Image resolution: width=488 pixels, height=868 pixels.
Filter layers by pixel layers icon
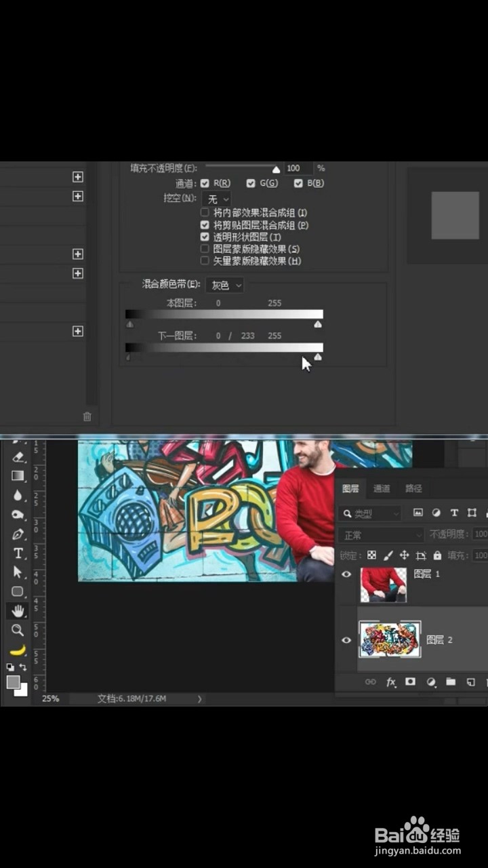click(418, 513)
